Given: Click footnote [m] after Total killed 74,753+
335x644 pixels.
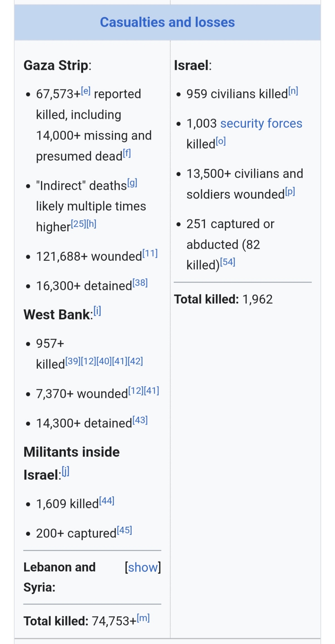Looking at the screenshot, I should pos(143,618).
